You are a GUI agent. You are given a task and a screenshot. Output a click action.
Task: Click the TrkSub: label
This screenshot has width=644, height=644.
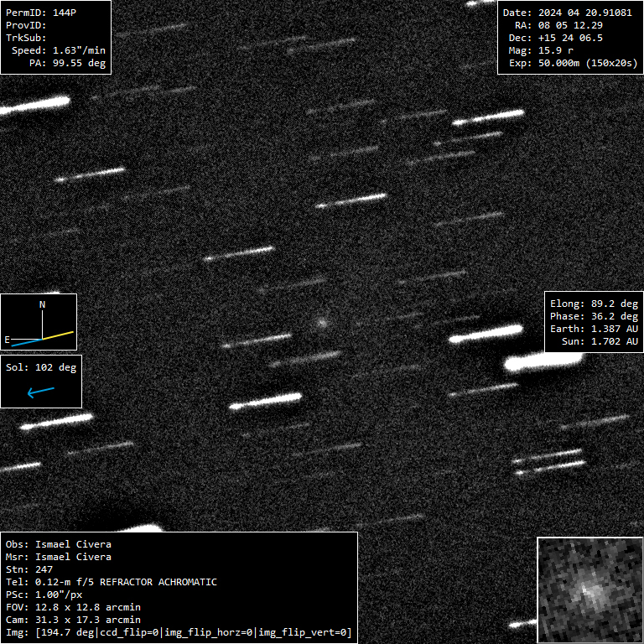26,38
